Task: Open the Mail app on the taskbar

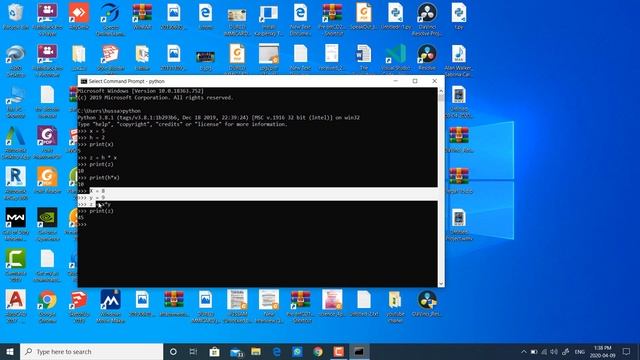Action: point(236,351)
